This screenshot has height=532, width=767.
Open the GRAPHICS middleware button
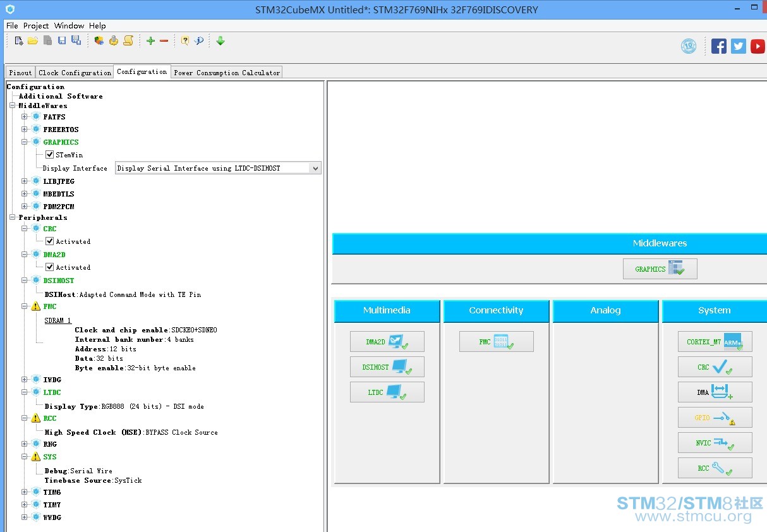tap(660, 269)
